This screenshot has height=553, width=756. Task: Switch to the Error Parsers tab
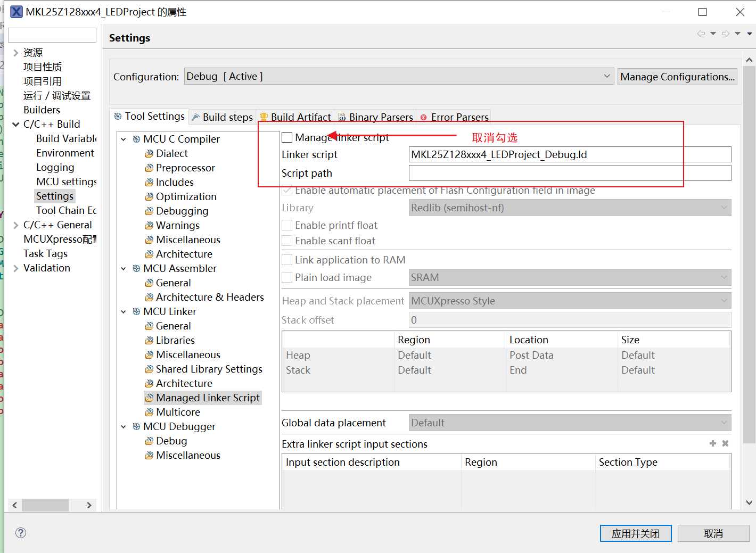pyautogui.click(x=455, y=117)
